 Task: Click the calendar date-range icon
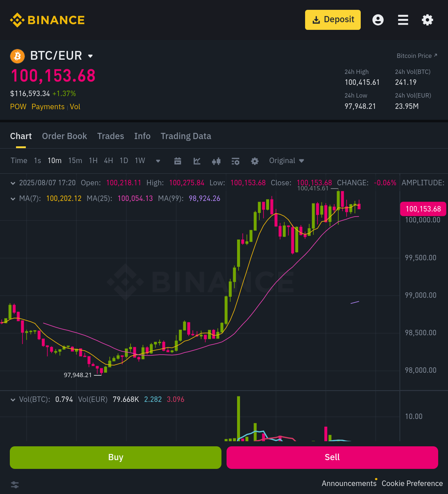[177, 161]
